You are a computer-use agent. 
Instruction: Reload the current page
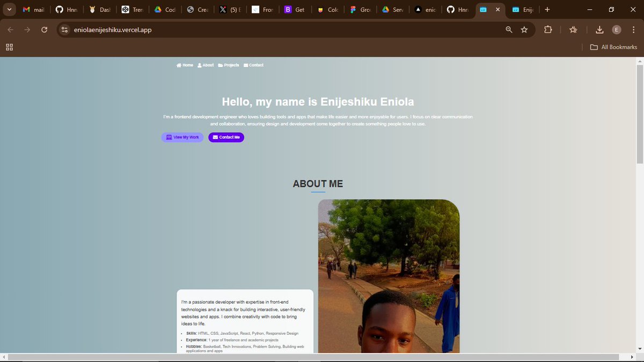click(45, 29)
